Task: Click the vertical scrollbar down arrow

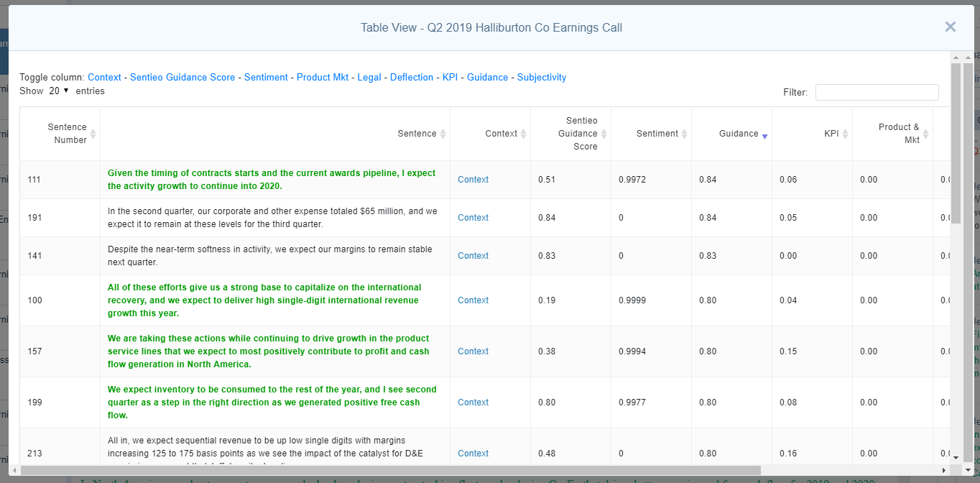Action: tap(956, 456)
